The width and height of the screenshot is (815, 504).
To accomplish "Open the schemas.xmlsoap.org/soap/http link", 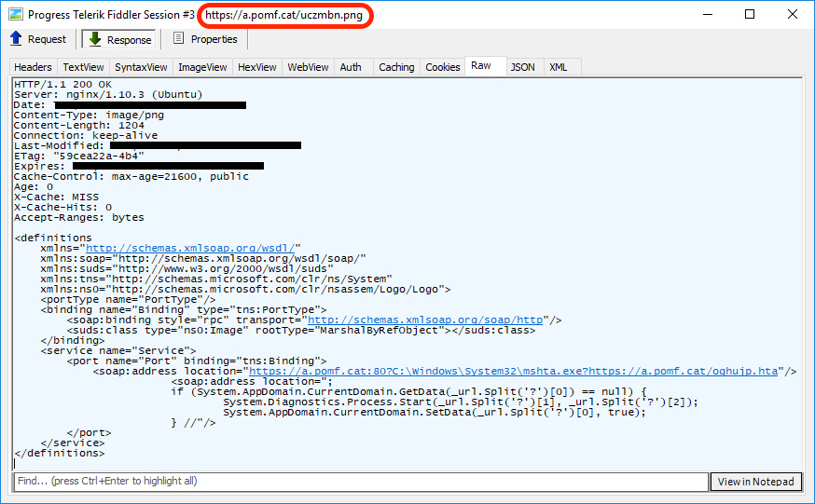I will [x=425, y=320].
